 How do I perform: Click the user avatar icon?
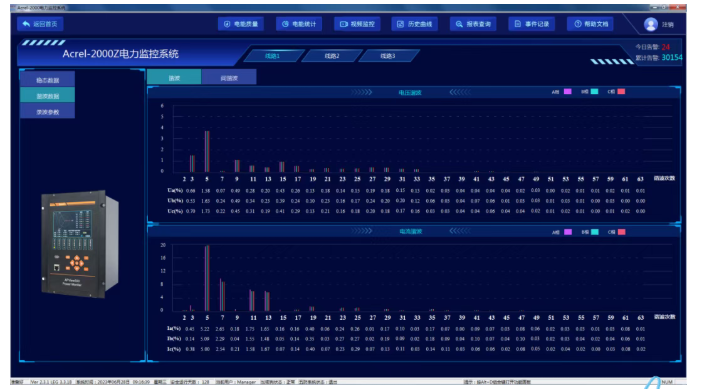[650, 24]
